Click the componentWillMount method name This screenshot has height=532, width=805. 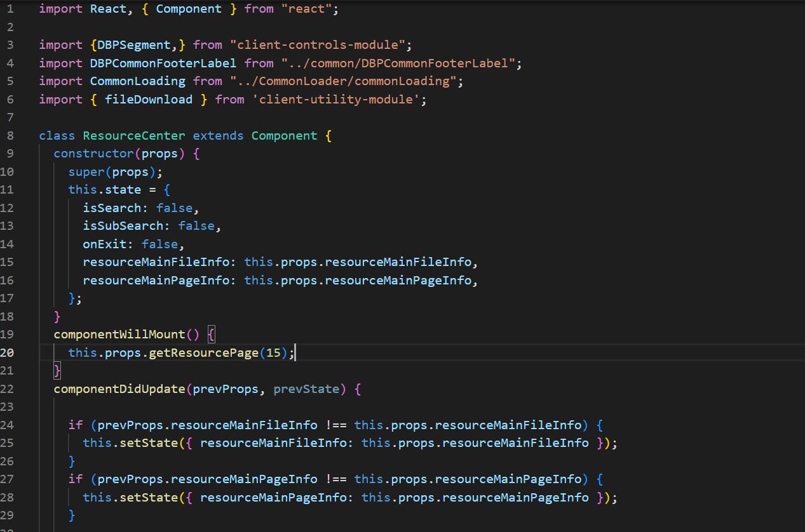(119, 335)
